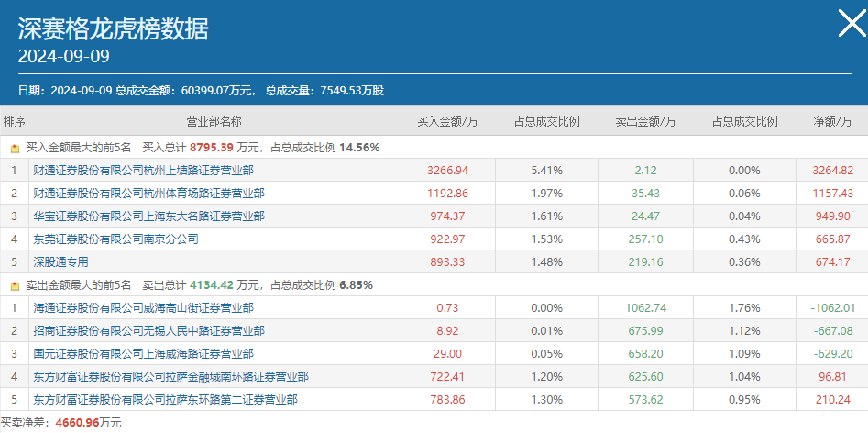Select sell amount 658.20

[x=645, y=354]
